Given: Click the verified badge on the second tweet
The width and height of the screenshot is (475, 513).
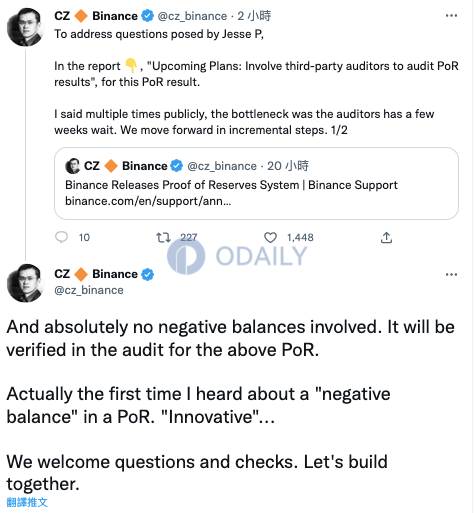Looking at the screenshot, I should 148,274.
